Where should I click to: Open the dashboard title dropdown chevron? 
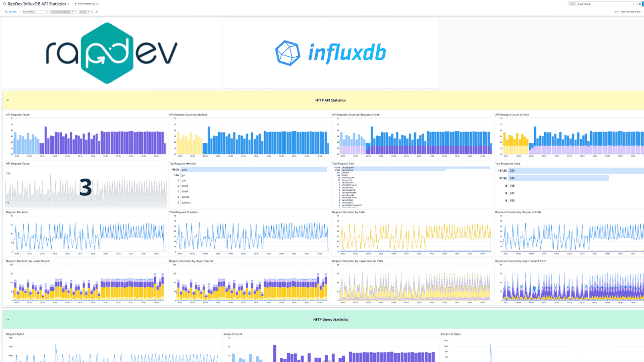68,4
